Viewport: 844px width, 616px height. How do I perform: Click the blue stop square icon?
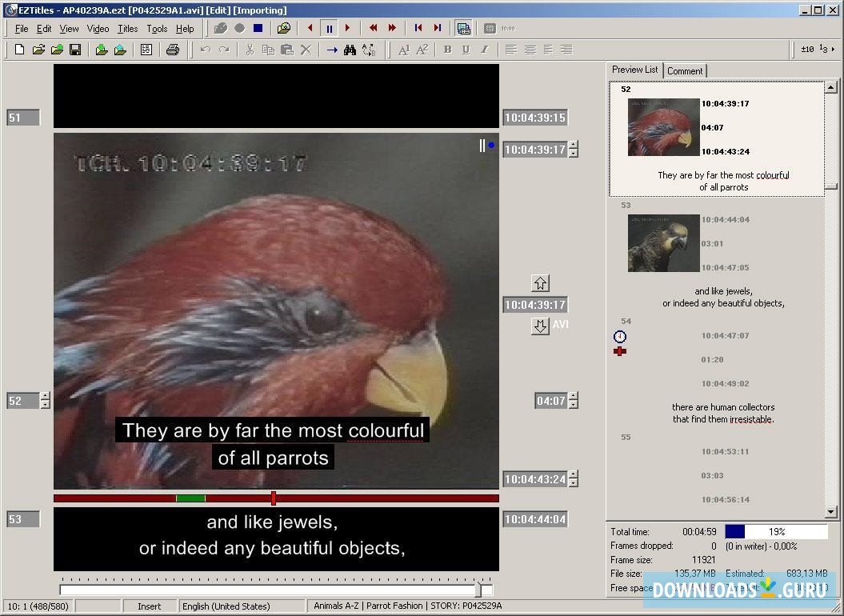(258, 28)
